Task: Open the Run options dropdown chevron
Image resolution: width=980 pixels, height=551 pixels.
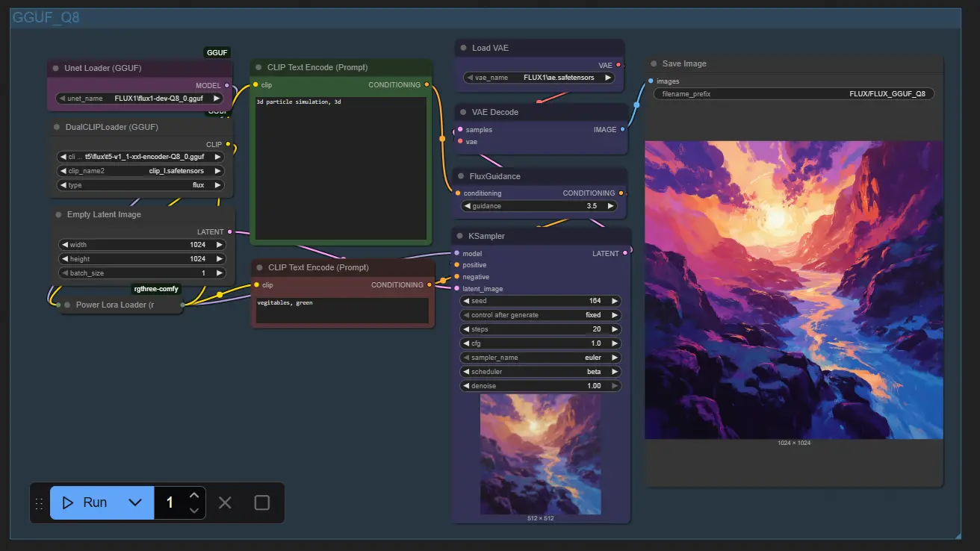Action: [x=135, y=502]
